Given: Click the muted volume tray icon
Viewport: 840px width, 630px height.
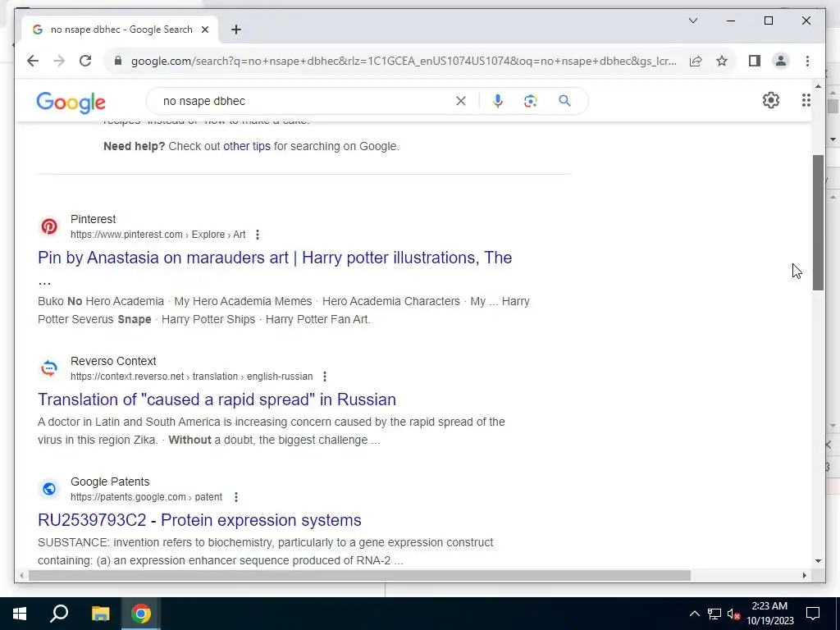Looking at the screenshot, I should (734, 614).
